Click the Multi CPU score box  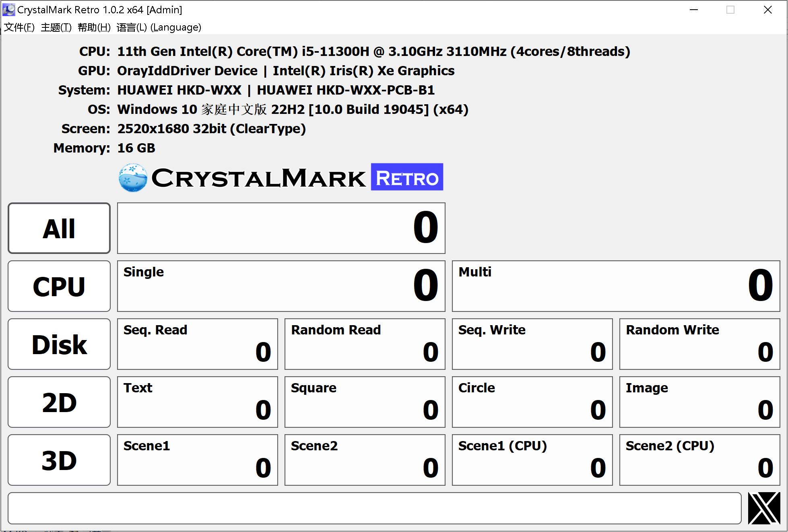[x=616, y=286]
